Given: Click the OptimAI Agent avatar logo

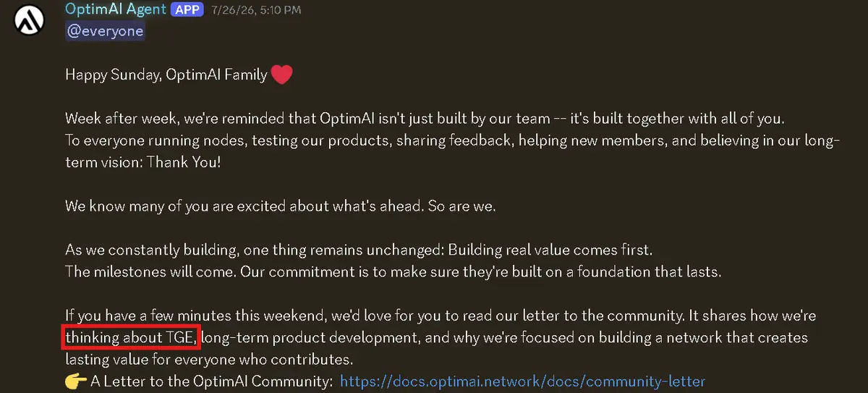Looking at the screenshot, I should point(31,21).
